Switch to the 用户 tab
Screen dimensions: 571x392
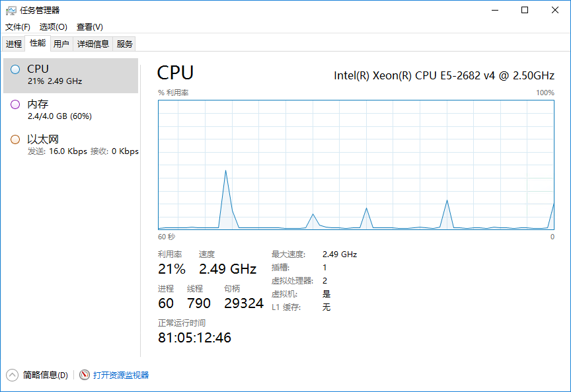[61, 44]
